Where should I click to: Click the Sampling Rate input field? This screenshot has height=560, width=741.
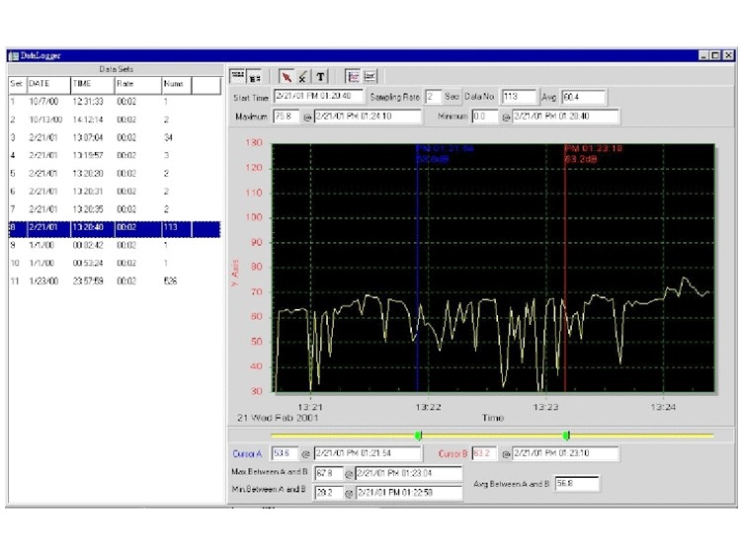(433, 97)
